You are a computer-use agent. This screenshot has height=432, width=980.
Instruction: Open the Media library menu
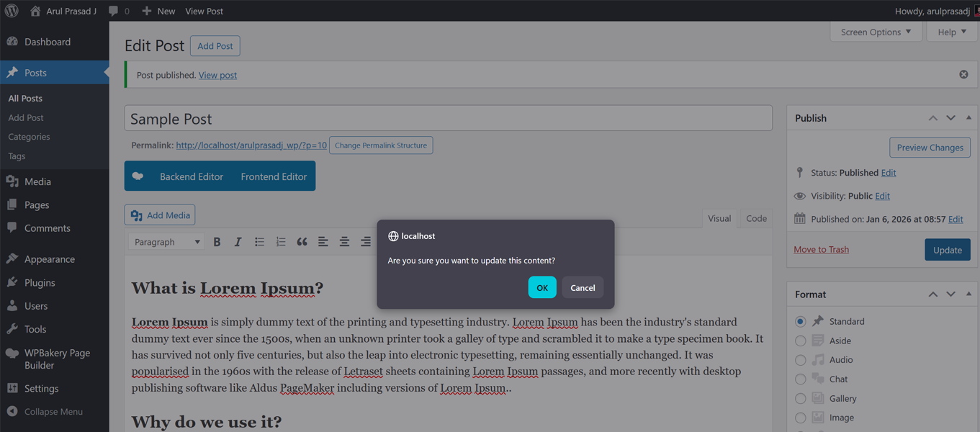tap(55, 181)
